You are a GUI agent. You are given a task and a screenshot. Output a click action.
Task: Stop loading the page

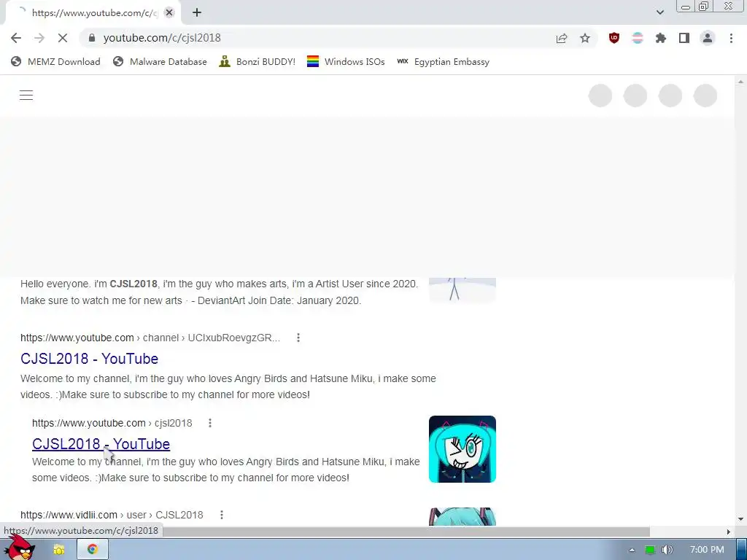point(63,38)
